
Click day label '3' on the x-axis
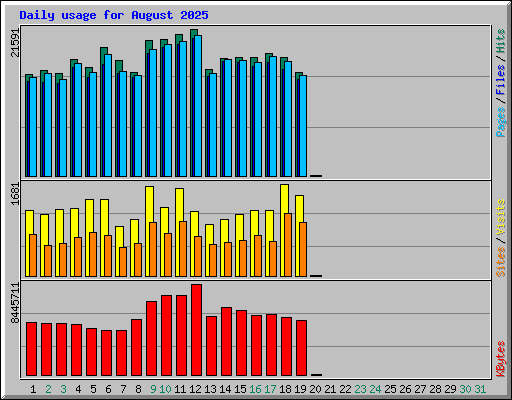pyautogui.click(x=63, y=389)
